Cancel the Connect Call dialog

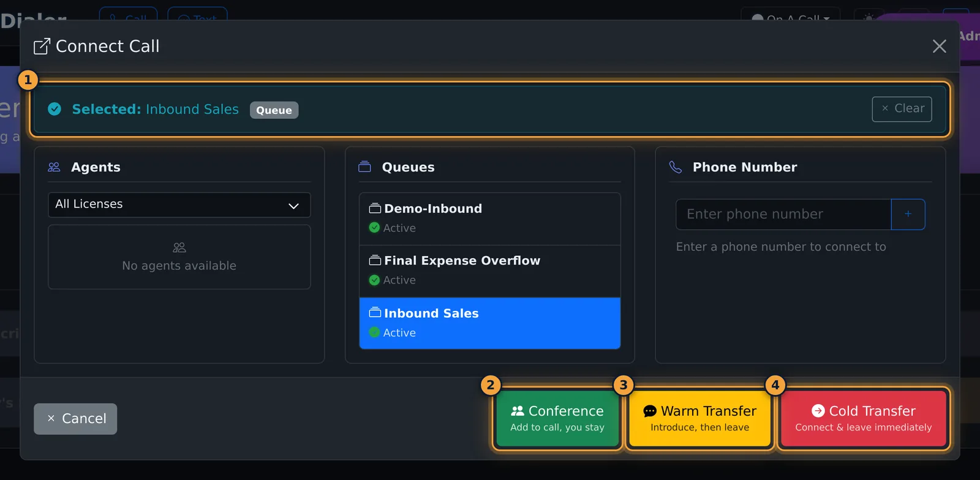75,419
